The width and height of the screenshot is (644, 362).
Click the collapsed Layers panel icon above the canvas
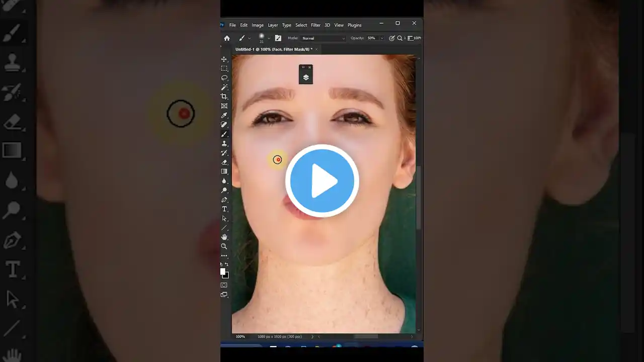[305, 77]
